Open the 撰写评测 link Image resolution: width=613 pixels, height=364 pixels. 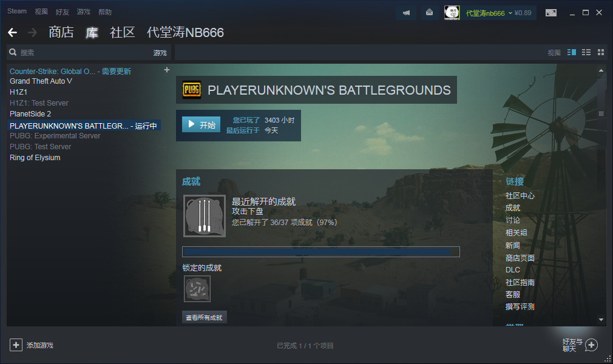tap(520, 306)
